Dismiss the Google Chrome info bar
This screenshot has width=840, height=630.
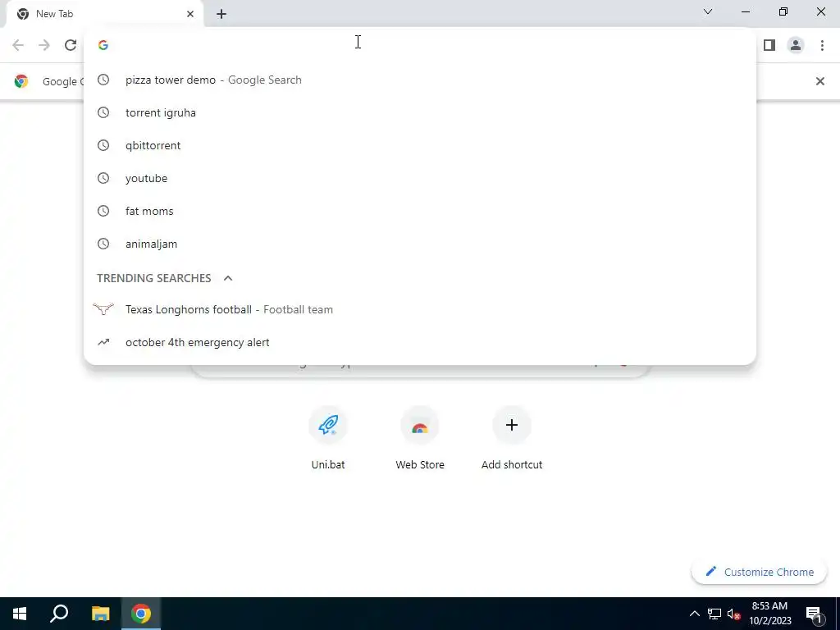[x=819, y=81]
